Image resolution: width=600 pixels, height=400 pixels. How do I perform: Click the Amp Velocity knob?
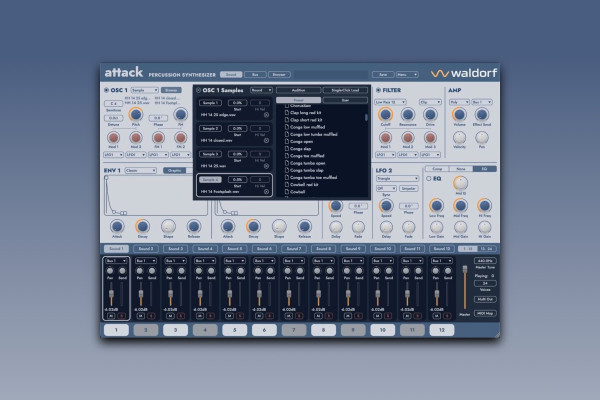pos(459,137)
